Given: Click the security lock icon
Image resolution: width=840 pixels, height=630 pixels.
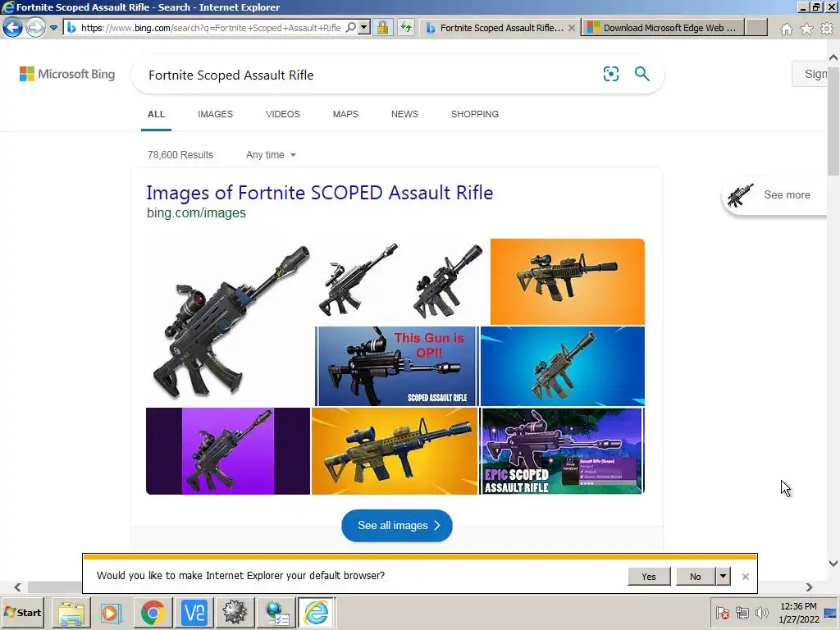Looking at the screenshot, I should (382, 27).
